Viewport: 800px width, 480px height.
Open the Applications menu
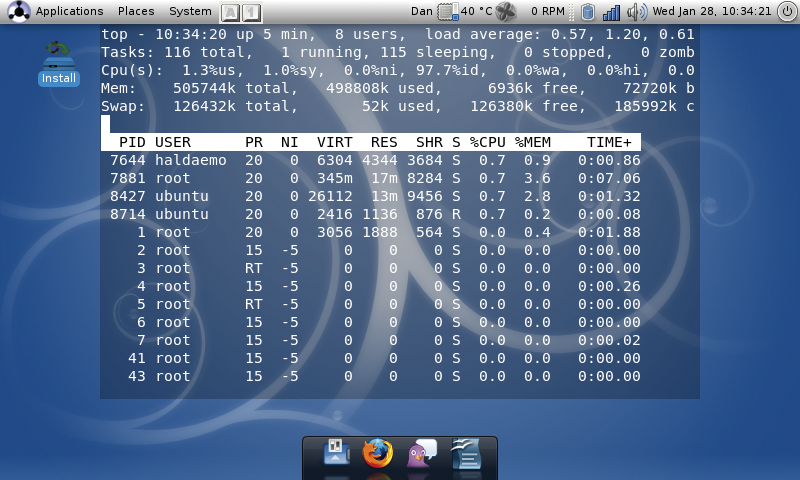point(69,11)
